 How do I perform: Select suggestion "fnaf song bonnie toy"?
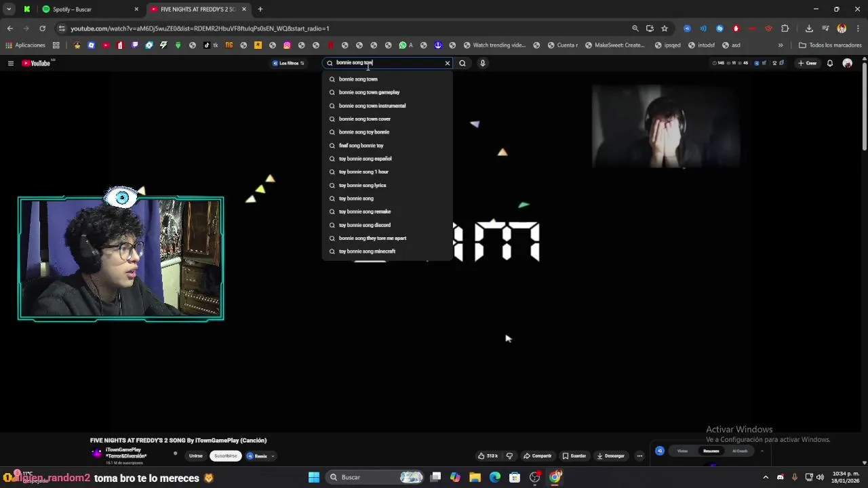(x=387, y=146)
